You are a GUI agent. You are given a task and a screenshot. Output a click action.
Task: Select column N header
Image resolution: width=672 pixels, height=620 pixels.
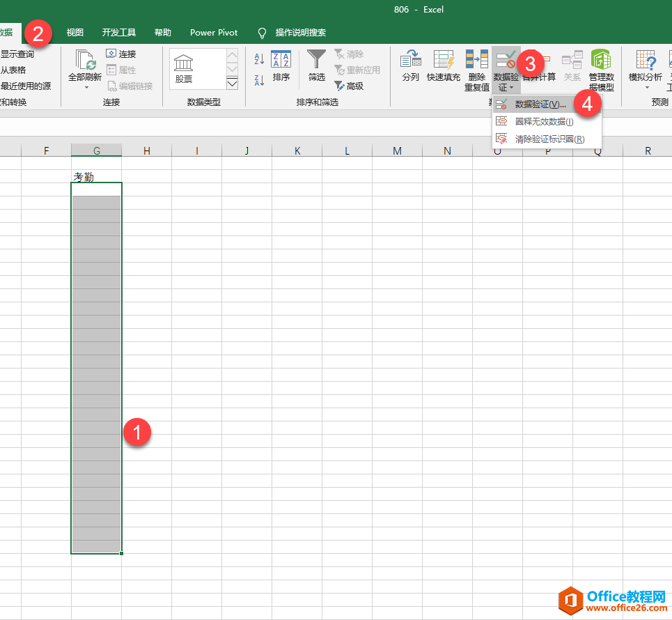pos(448,150)
